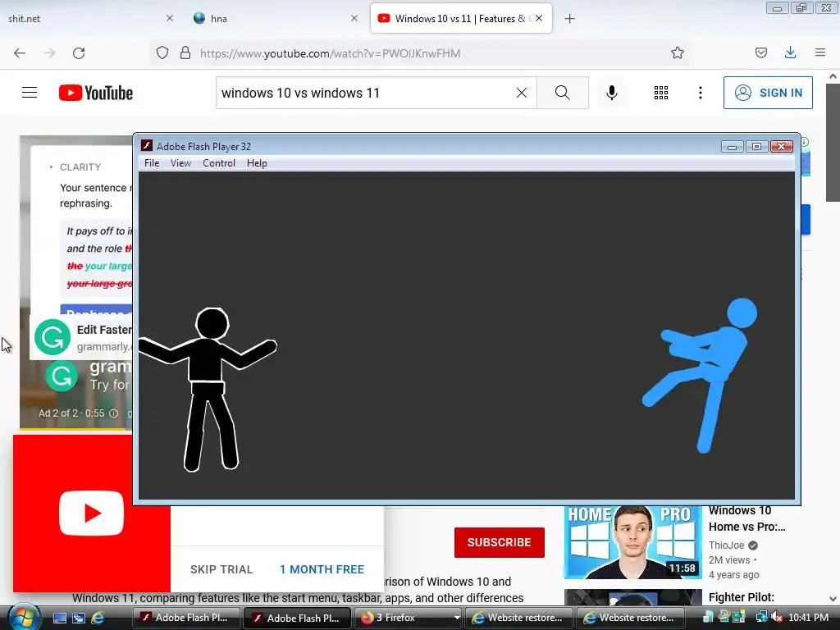Open the Firefox downloads panel
840x630 pixels.
(790, 52)
